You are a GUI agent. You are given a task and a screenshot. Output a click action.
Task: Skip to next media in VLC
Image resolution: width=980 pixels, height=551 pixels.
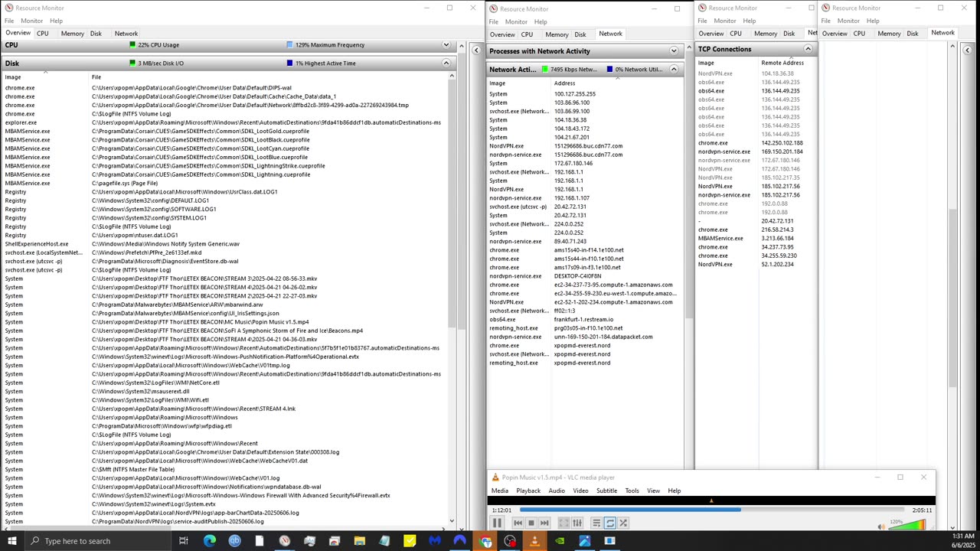click(544, 523)
